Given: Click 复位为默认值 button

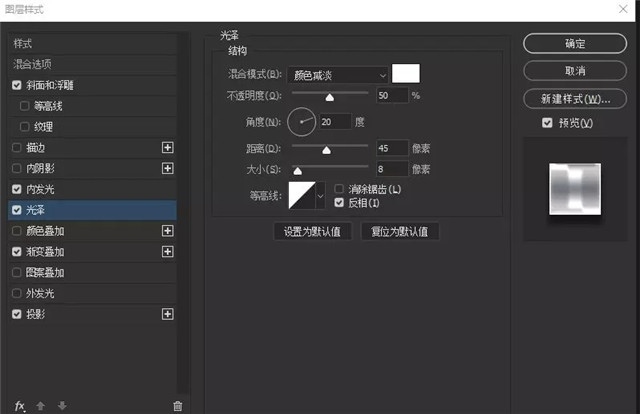Looking at the screenshot, I should coord(400,231).
